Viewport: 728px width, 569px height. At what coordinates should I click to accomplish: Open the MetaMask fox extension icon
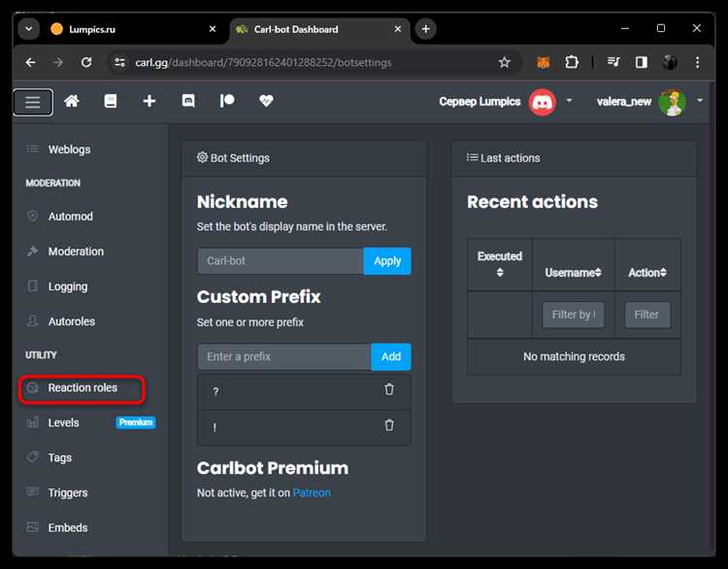[544, 62]
